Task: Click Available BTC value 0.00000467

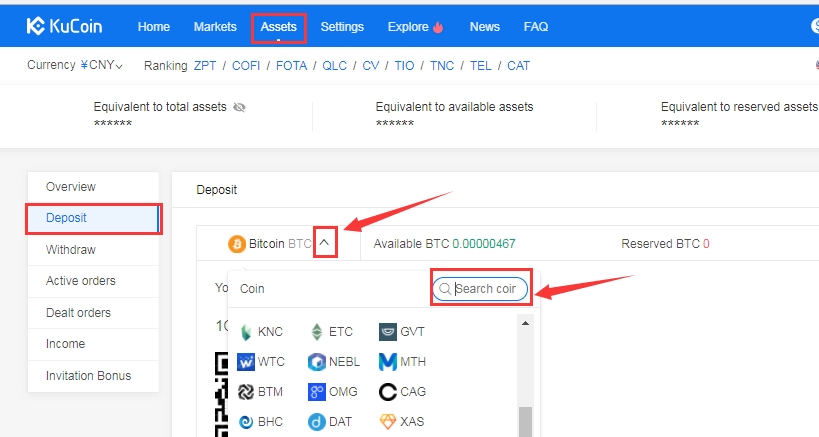Action: click(x=484, y=244)
